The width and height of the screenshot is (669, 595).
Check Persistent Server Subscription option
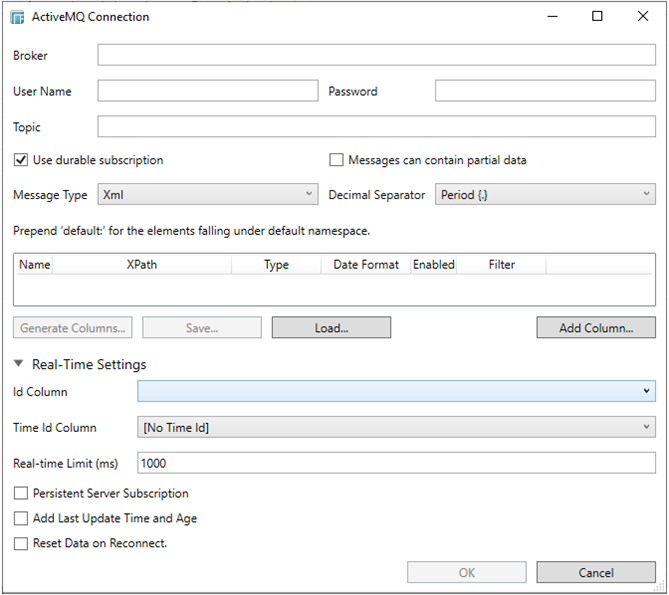[21, 493]
